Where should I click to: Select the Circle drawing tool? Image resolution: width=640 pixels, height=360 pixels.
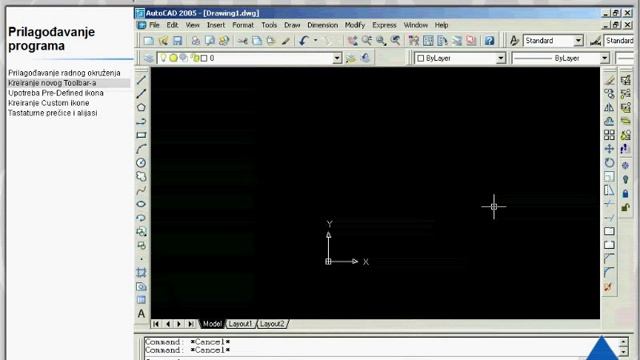141,163
